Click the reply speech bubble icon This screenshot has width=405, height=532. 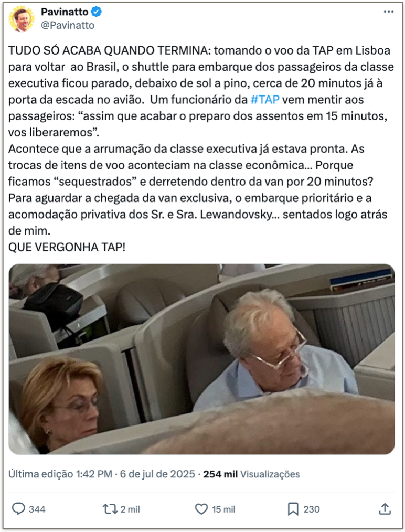point(18,509)
